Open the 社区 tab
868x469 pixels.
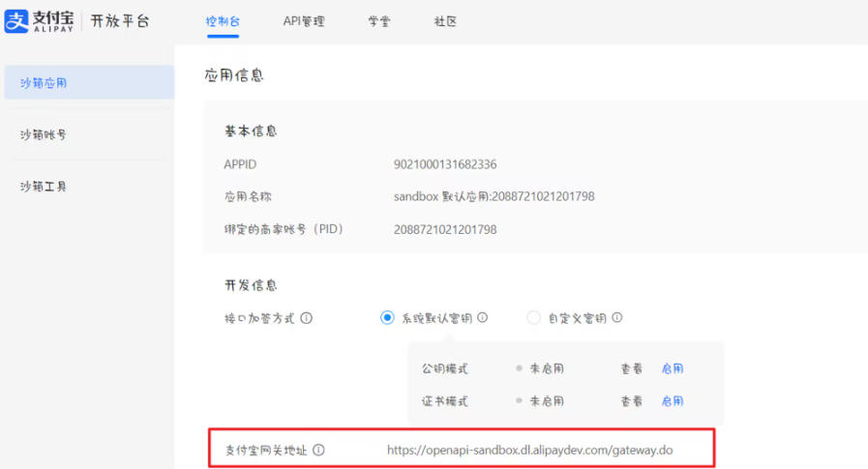445,21
